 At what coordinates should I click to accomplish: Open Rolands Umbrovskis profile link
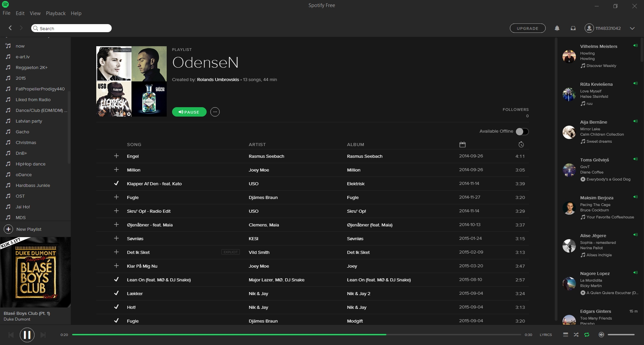(x=218, y=80)
